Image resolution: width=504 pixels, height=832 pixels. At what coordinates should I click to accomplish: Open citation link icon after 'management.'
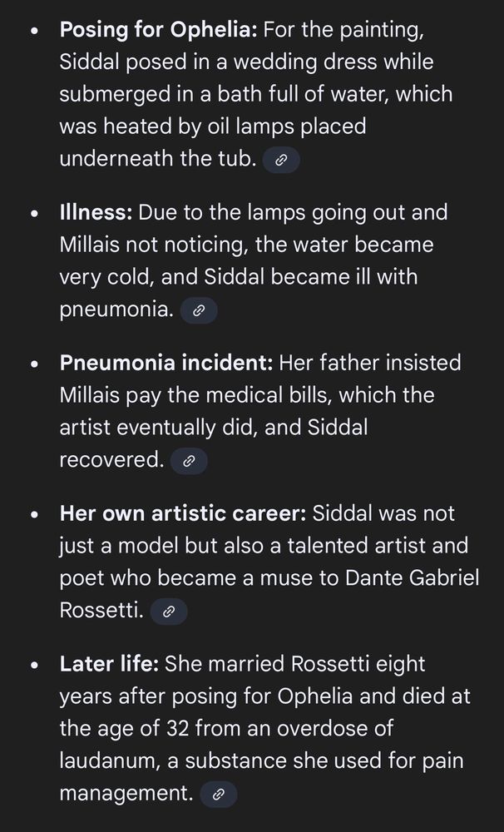click(x=218, y=795)
